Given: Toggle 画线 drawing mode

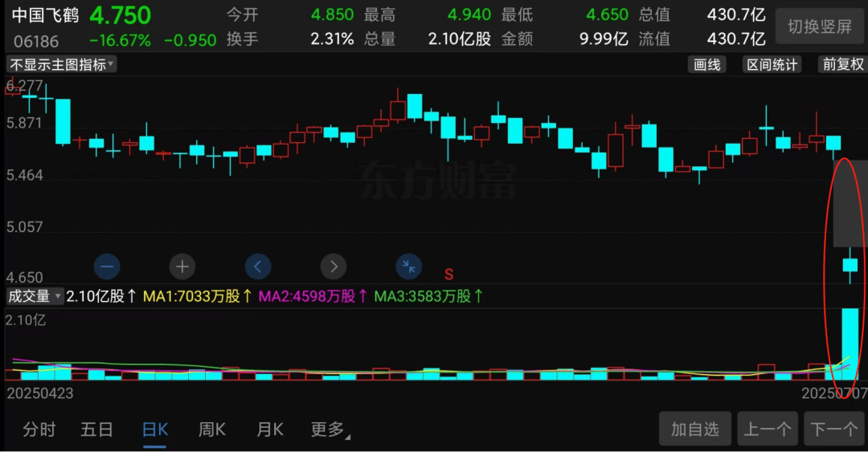Looking at the screenshot, I should (707, 65).
